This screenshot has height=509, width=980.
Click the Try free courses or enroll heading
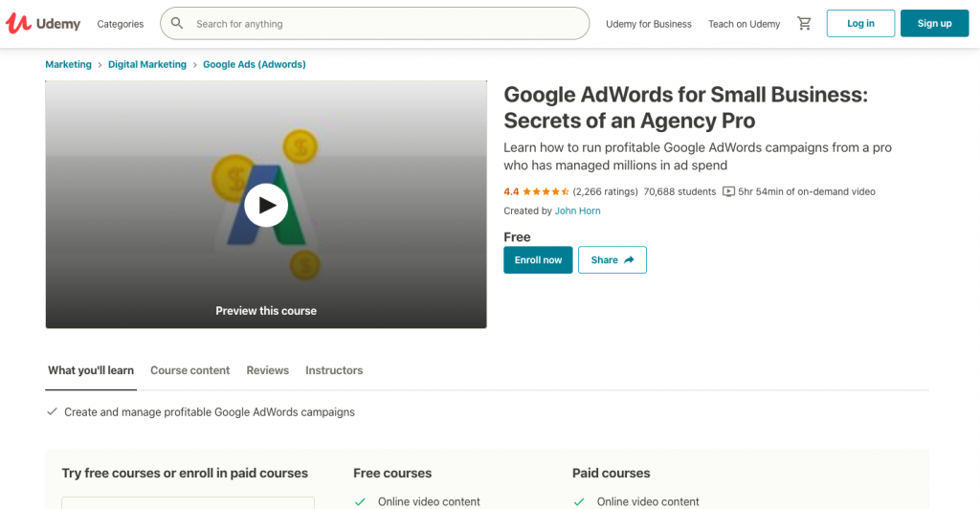pyautogui.click(x=185, y=474)
